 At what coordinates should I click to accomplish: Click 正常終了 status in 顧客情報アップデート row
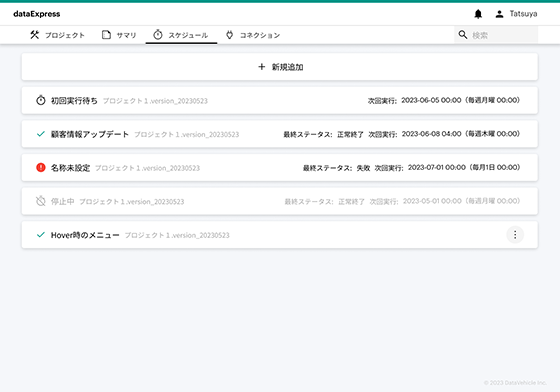click(350, 134)
